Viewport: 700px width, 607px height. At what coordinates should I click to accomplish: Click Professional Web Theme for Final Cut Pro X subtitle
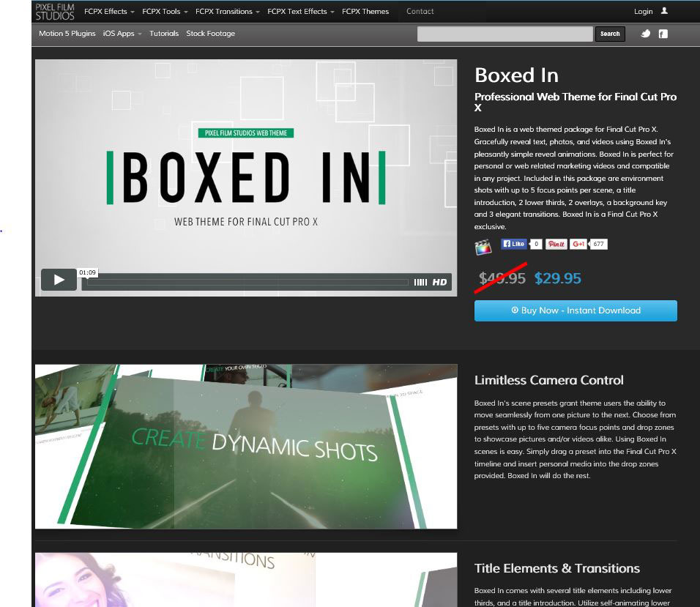576,103
